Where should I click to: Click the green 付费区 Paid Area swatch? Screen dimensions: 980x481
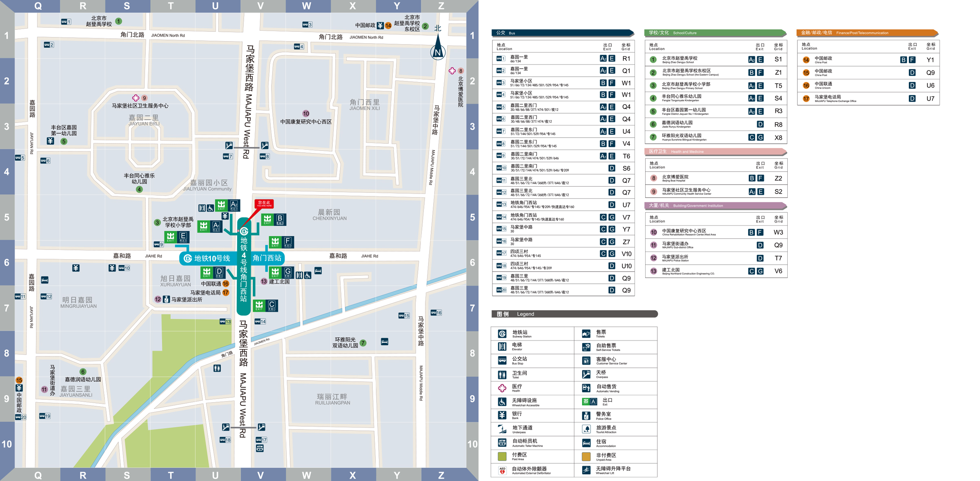click(502, 456)
